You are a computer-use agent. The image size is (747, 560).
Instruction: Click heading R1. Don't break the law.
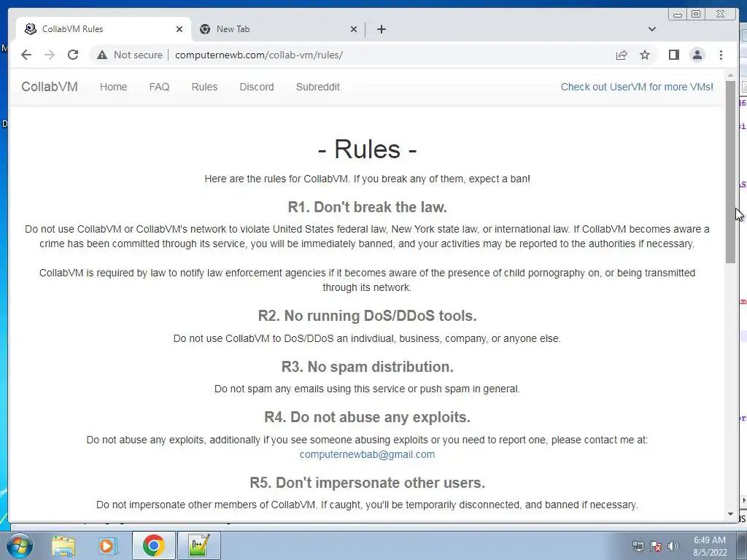[x=368, y=207]
